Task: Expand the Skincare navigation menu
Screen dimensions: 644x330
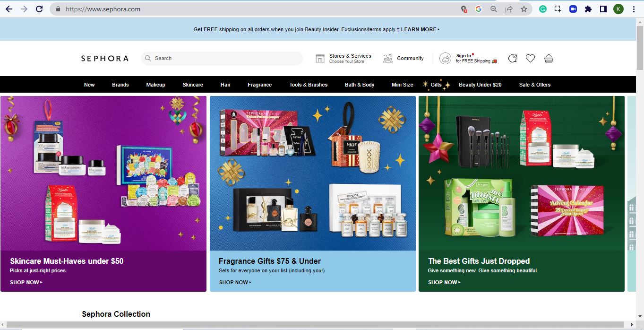Action: 193,85
